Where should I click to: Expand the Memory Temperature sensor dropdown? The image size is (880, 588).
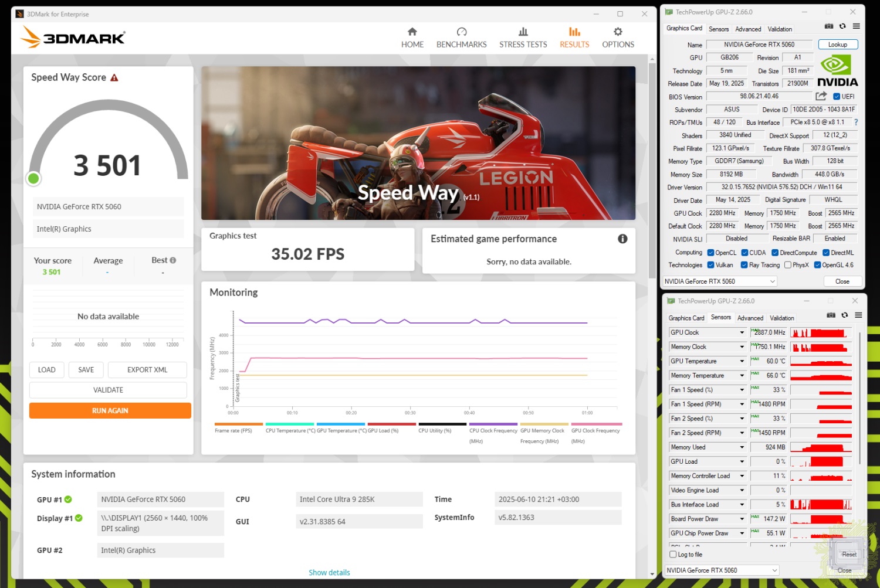[x=742, y=376]
